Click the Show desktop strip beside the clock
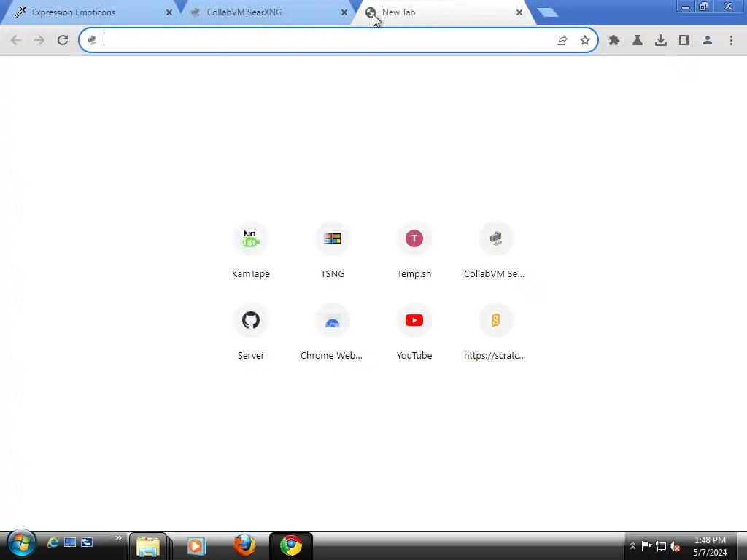 tap(742, 545)
